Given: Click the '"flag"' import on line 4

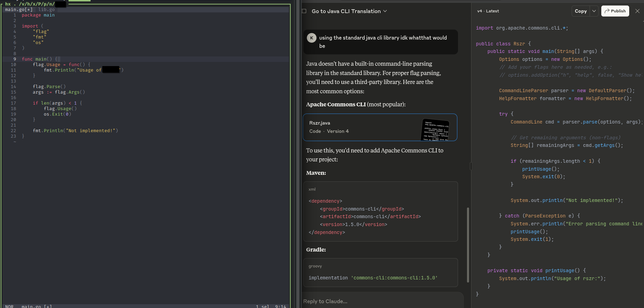Looking at the screenshot, I should (41, 32).
